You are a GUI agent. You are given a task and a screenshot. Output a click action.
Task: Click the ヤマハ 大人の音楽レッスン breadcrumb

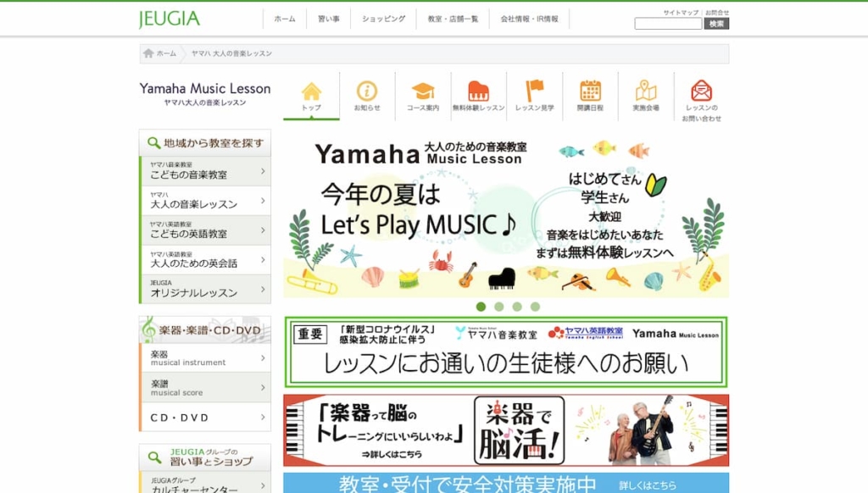[x=231, y=53]
